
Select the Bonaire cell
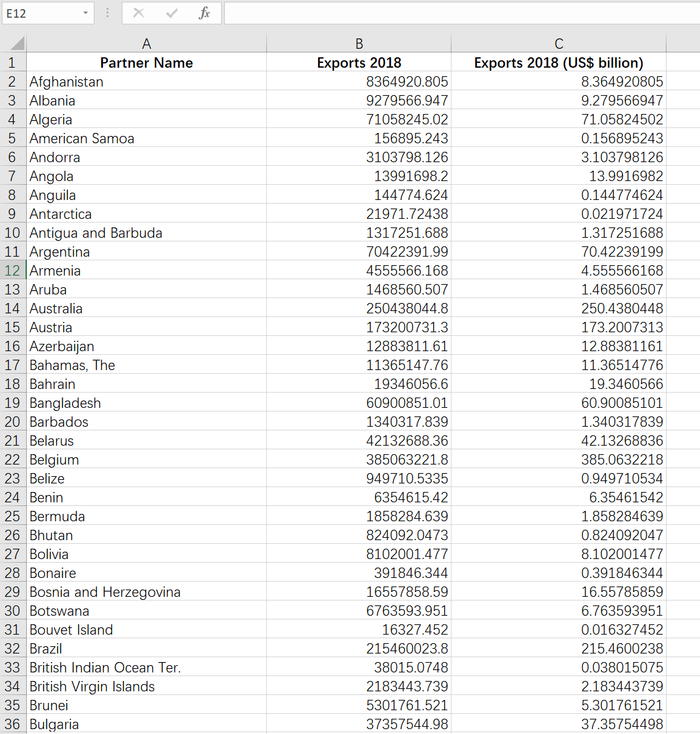click(x=146, y=572)
